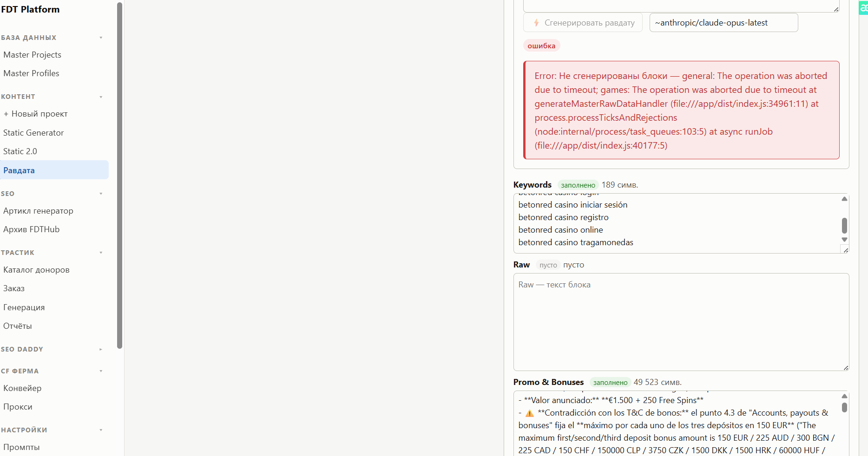
Task: Click the Promo & Bonuses scrollbar up arrow
Action: point(844,396)
